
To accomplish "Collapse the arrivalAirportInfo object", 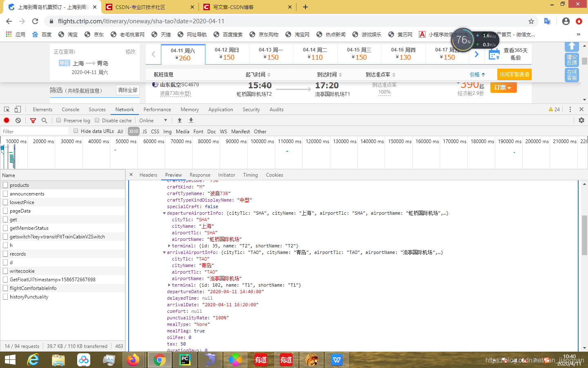I will click(x=166, y=252).
